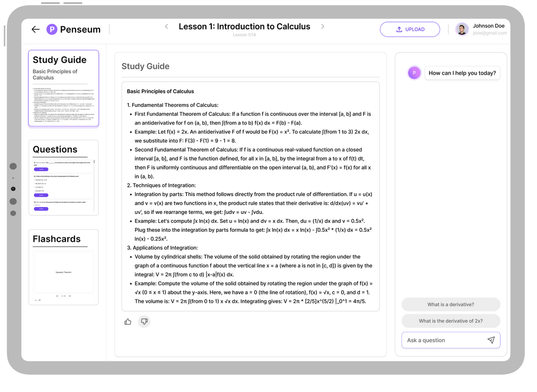
Task: Click the left chevron to go to previous lesson
Action: coord(166,26)
